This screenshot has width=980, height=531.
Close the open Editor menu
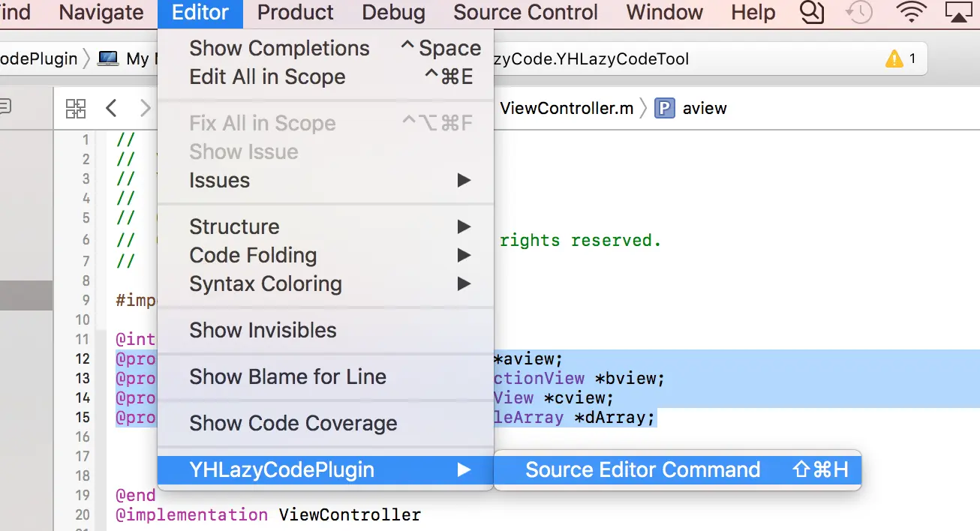point(200,13)
